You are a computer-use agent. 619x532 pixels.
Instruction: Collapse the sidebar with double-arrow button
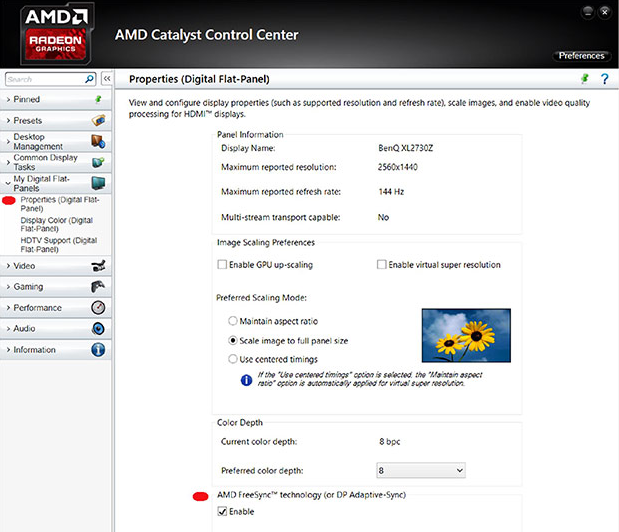(x=107, y=79)
